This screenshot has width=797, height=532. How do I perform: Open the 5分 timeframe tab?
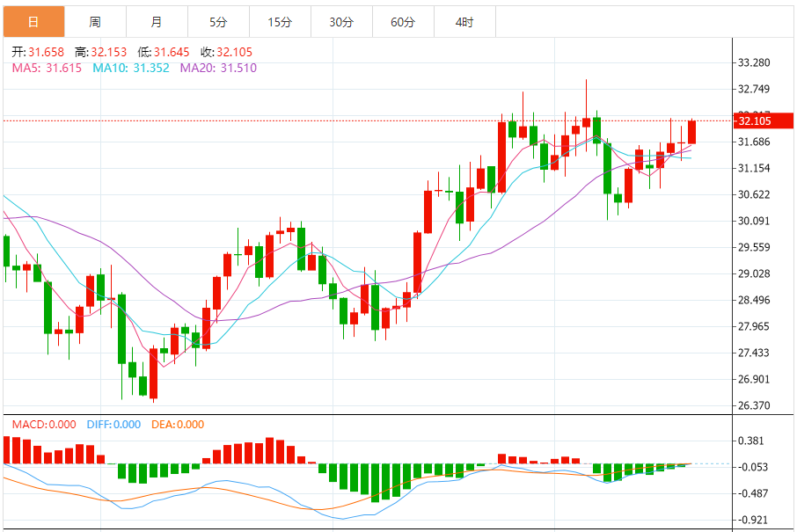[x=218, y=22]
